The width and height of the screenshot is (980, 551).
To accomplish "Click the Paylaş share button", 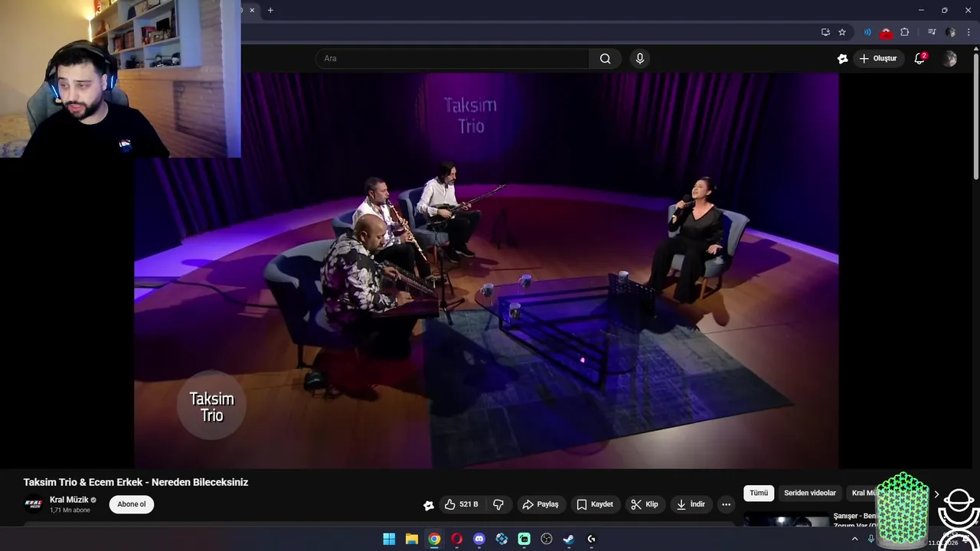I will (x=541, y=504).
